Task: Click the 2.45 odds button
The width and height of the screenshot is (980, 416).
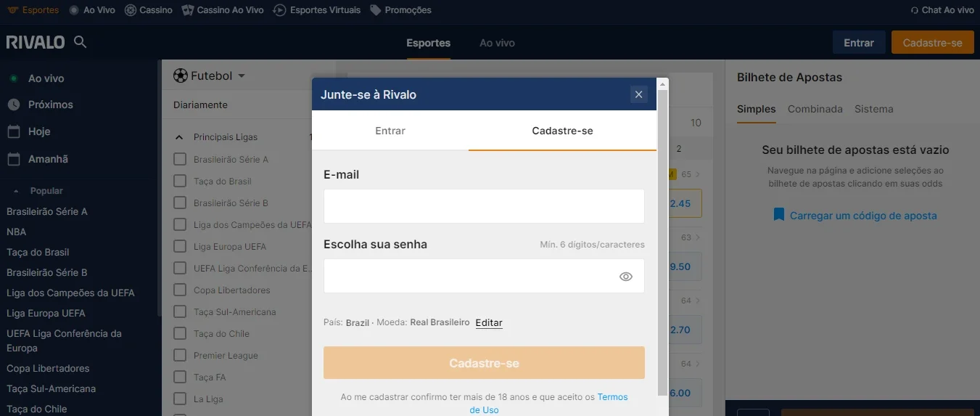Action: tap(680, 203)
